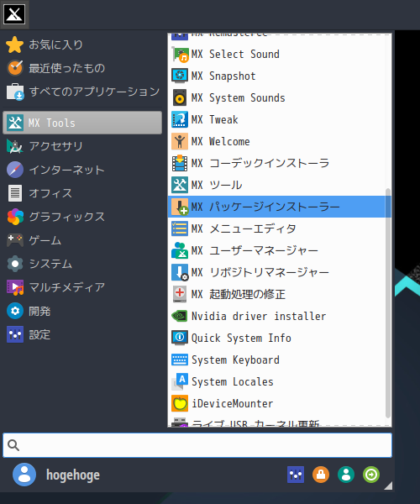Click the MX Tweak icon

point(180,119)
